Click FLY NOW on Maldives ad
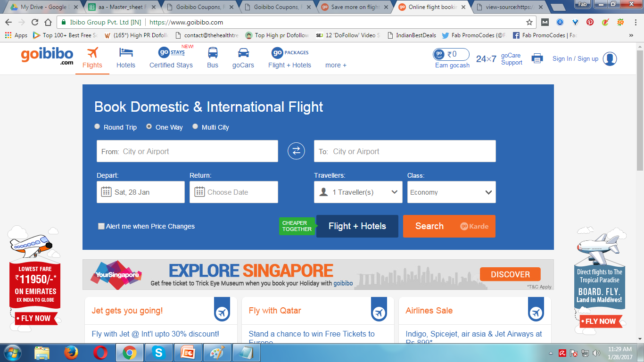Viewport: 644px width, 362px height. click(601, 321)
